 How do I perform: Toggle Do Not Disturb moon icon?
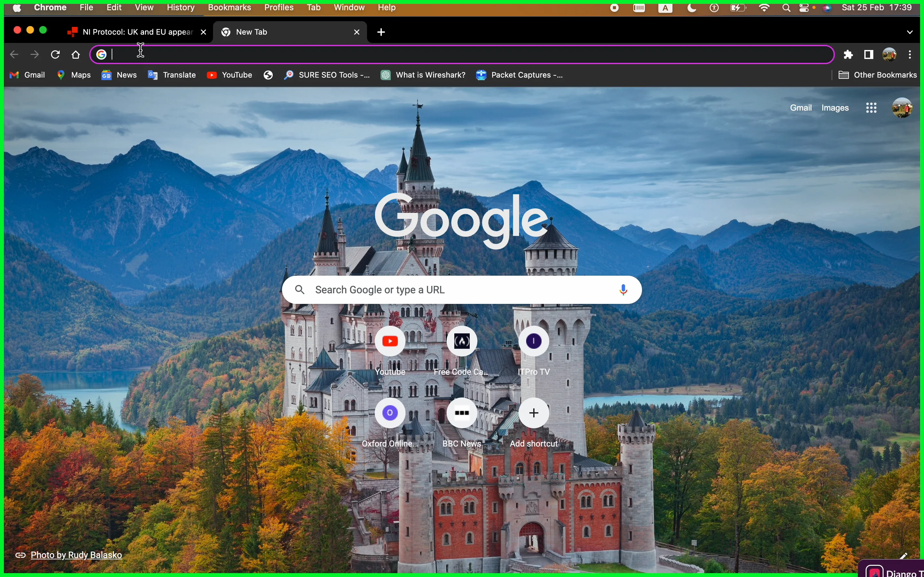tap(691, 8)
